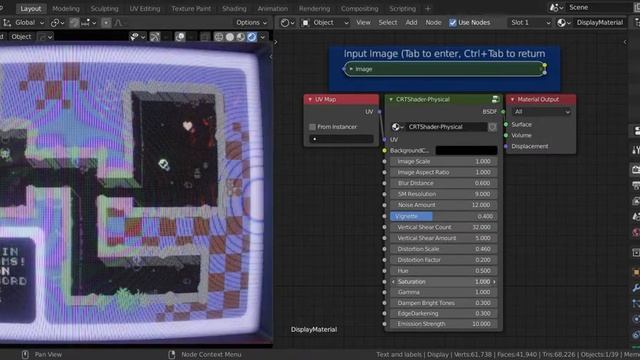The width and height of the screenshot is (640, 360).
Task: Open the Render properties tab icon
Action: tap(636, 170)
